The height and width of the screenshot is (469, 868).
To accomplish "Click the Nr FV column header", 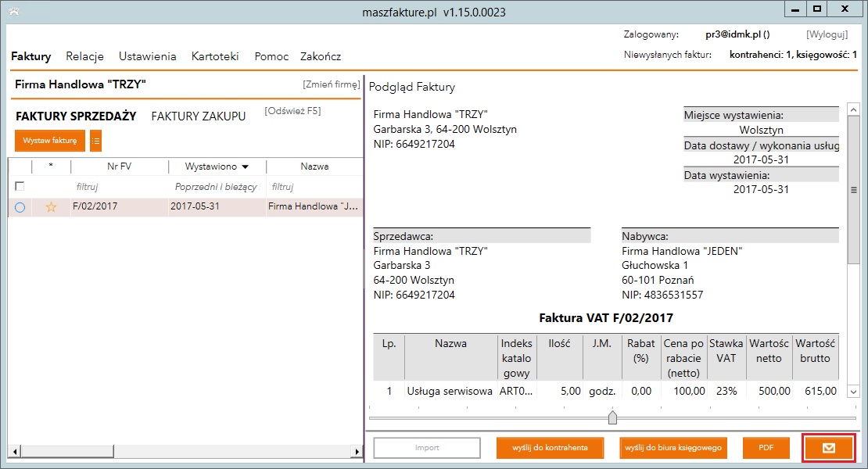I will 120,166.
